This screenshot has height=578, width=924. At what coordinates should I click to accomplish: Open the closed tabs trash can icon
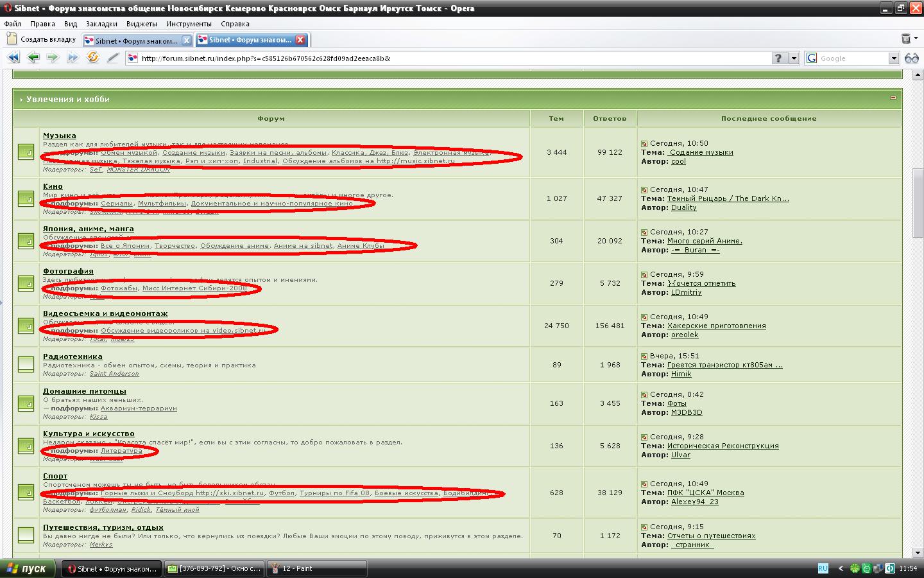pos(905,39)
